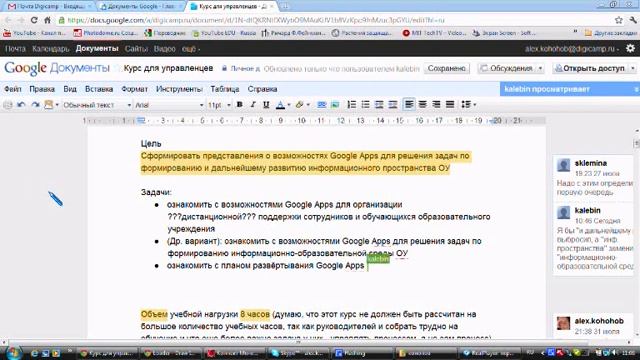Viewport: 640px width, 360px height.
Task: Expand the Открыть доступ dropdown arrow
Action: 633,69
